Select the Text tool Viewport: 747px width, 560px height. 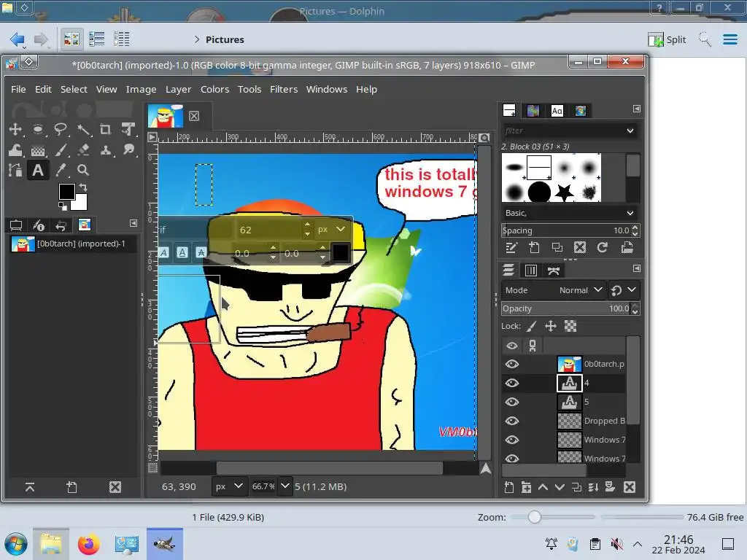coord(38,171)
